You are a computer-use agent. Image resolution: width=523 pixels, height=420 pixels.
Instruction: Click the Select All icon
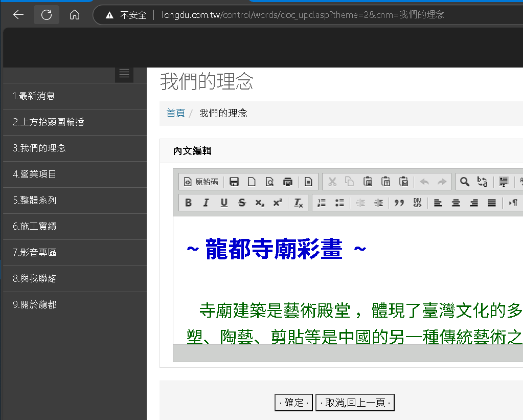(x=504, y=182)
